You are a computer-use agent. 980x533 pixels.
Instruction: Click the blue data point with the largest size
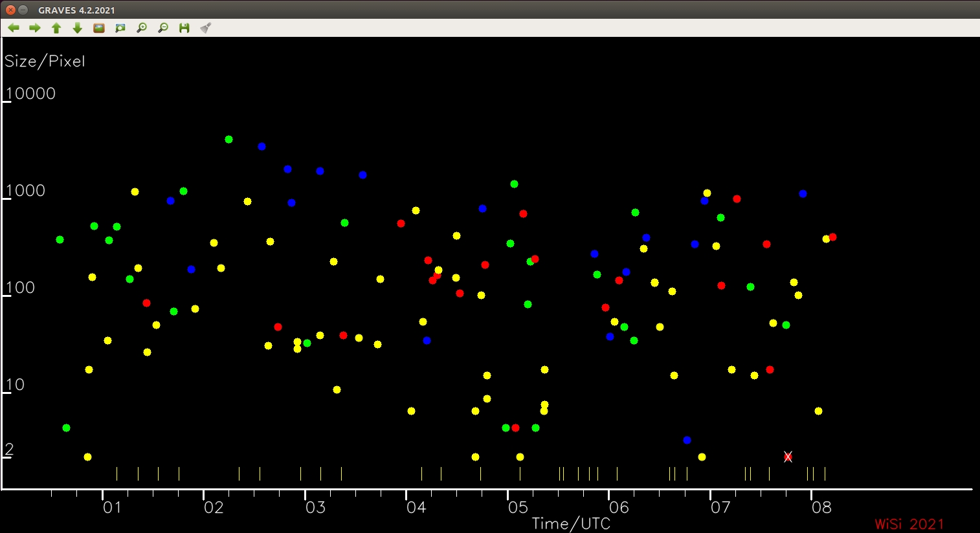[x=262, y=146]
